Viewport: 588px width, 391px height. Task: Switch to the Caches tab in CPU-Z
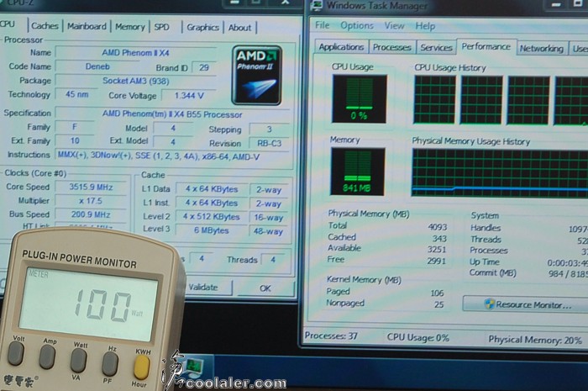click(x=45, y=26)
